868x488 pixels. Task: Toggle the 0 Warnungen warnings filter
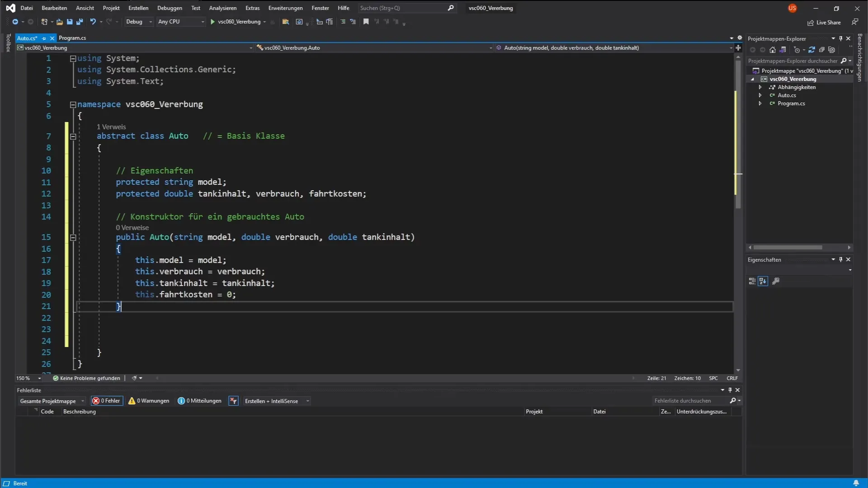149,401
